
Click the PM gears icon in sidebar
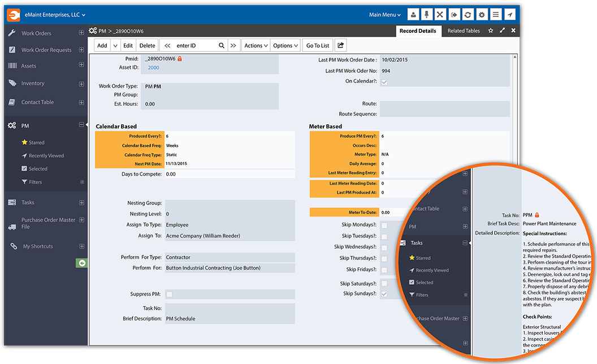pyautogui.click(x=12, y=125)
